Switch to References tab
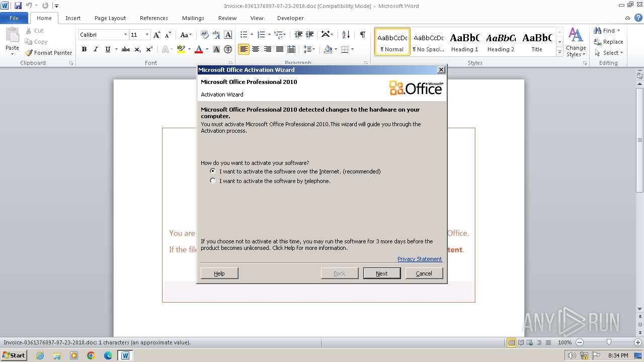 (154, 18)
